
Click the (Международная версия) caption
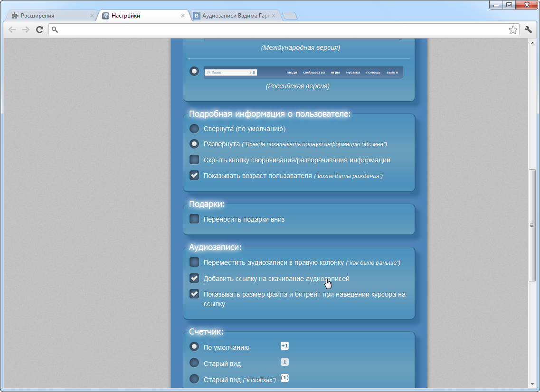pyautogui.click(x=300, y=47)
